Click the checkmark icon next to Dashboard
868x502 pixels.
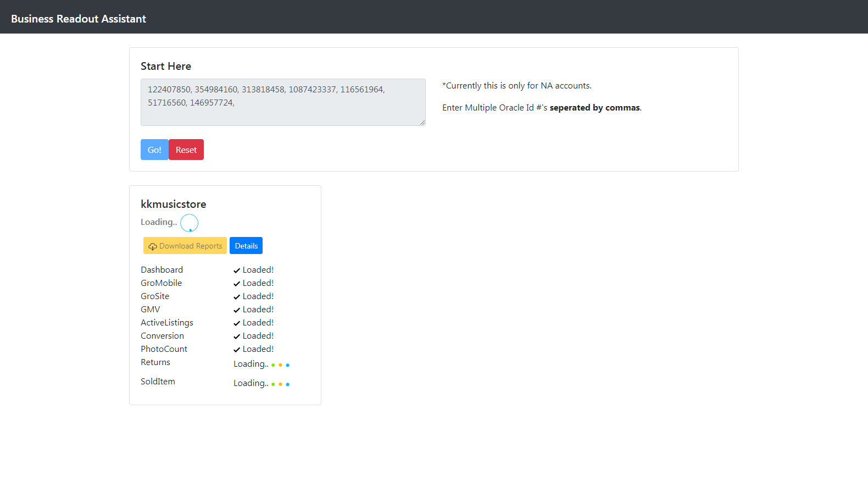pyautogui.click(x=237, y=271)
